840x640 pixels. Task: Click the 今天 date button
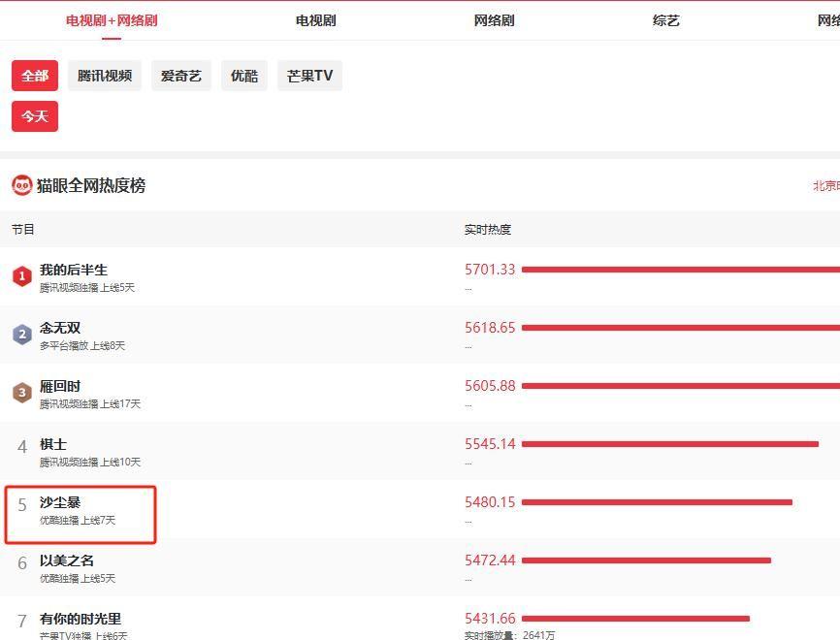(x=35, y=116)
